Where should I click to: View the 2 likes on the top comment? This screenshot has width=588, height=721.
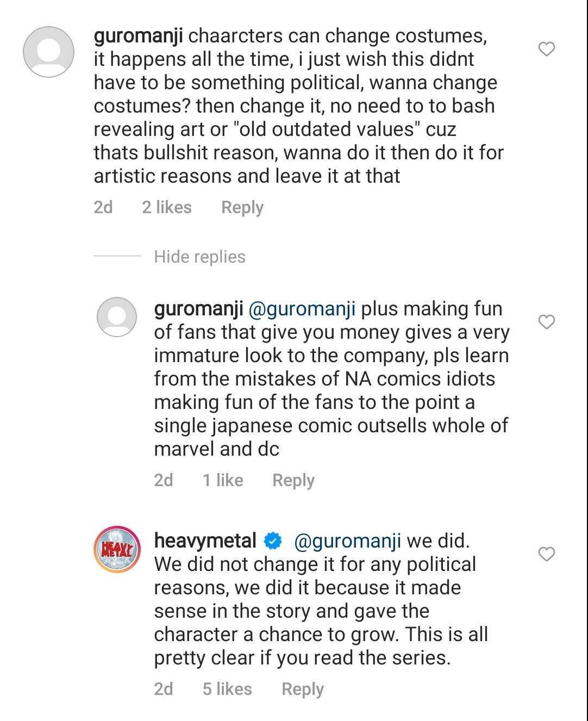(166, 207)
